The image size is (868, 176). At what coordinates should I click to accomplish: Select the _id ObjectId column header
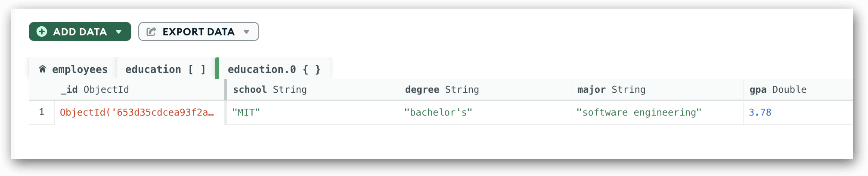click(x=140, y=90)
